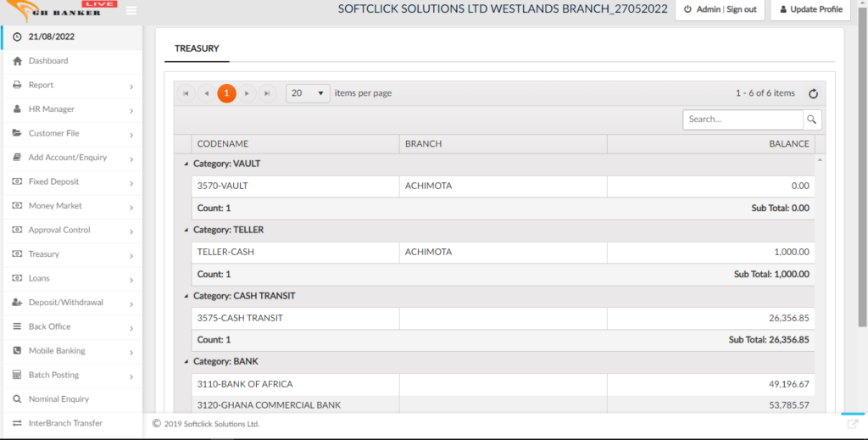Image resolution: width=868 pixels, height=440 pixels.
Task: Click the Sign out link
Action: click(741, 10)
